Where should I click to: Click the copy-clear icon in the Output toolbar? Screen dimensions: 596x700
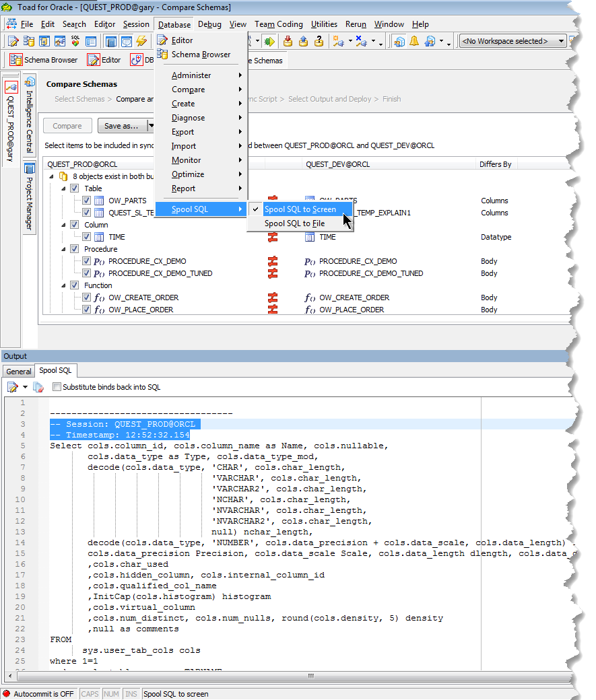[38, 387]
